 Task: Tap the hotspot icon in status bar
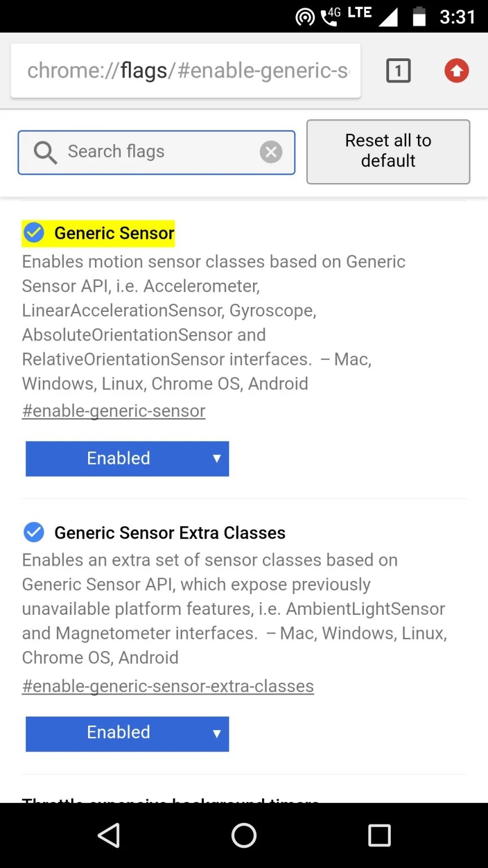coord(305,18)
